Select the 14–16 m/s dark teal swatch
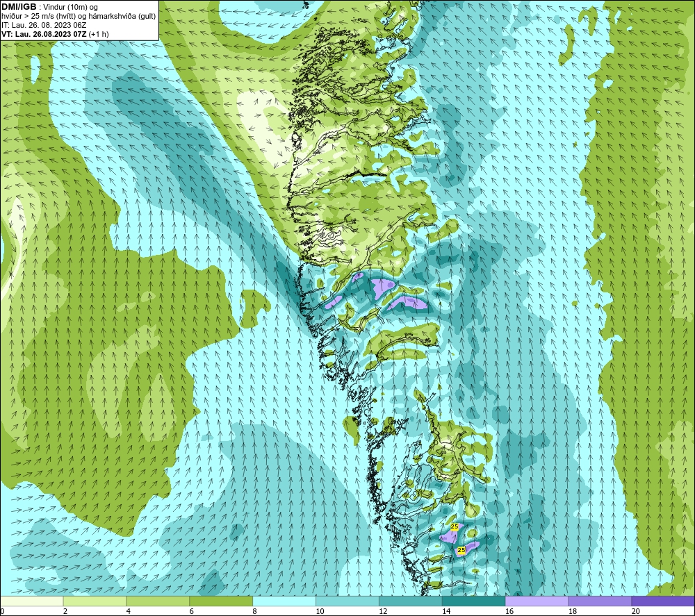Image resolution: width=695 pixels, height=616 pixels. [x=474, y=601]
